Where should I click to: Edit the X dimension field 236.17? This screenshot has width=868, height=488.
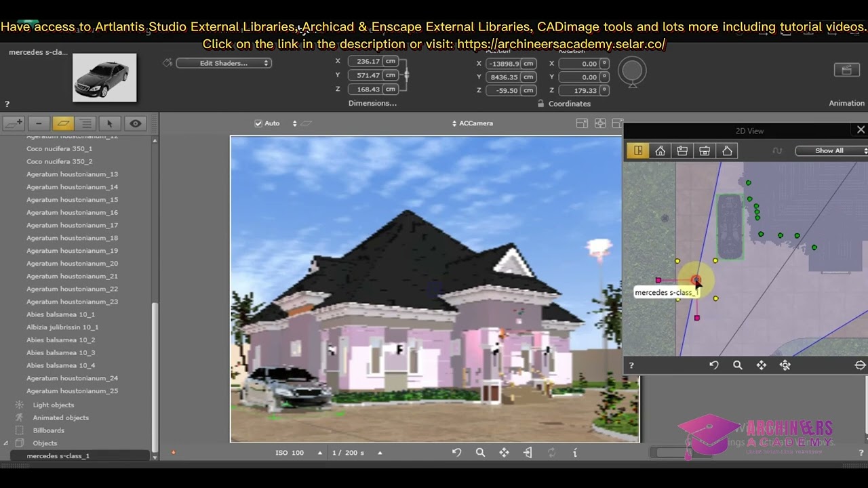tap(372, 61)
